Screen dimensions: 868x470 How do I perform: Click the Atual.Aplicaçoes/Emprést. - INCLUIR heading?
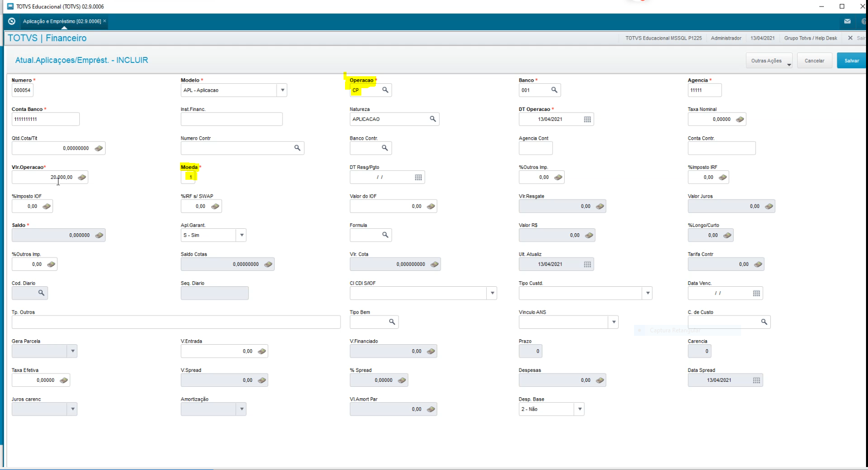pos(82,60)
